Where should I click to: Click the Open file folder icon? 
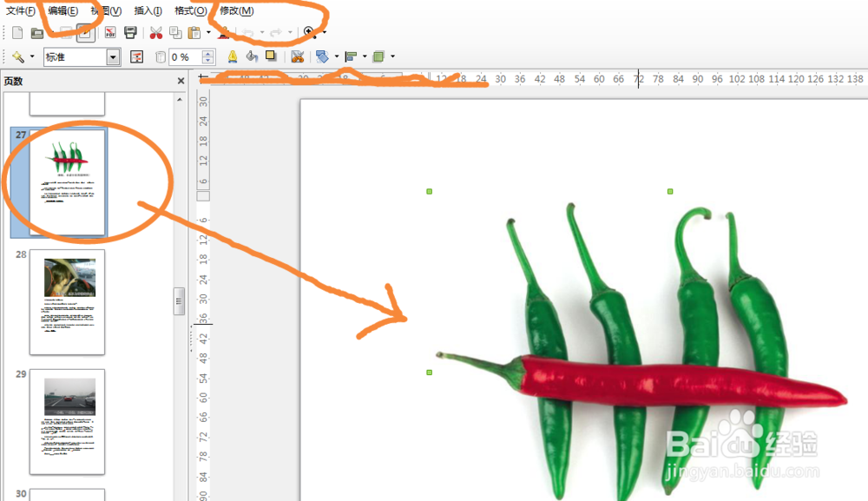[x=37, y=33]
